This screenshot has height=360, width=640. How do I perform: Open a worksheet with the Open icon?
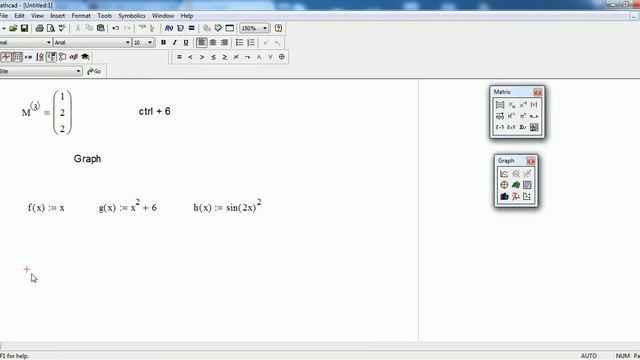13,28
